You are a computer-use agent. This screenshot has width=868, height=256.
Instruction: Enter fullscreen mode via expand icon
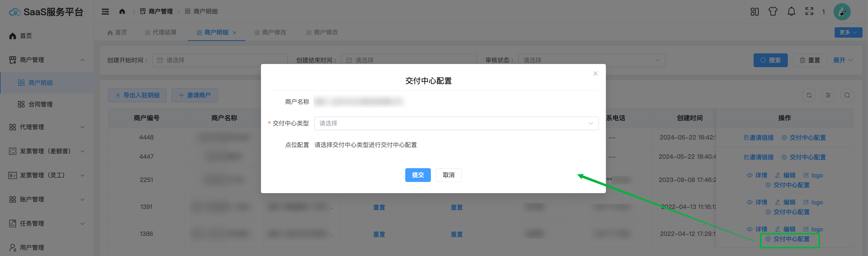click(809, 12)
